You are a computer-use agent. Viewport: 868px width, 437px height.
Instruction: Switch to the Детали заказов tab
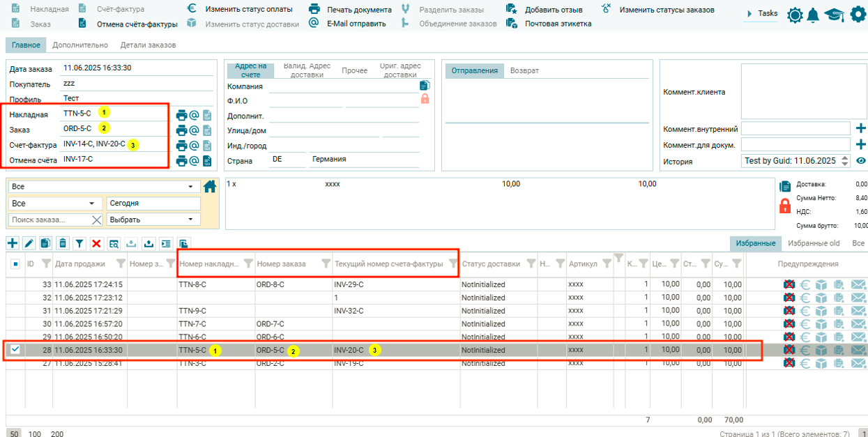(x=148, y=45)
